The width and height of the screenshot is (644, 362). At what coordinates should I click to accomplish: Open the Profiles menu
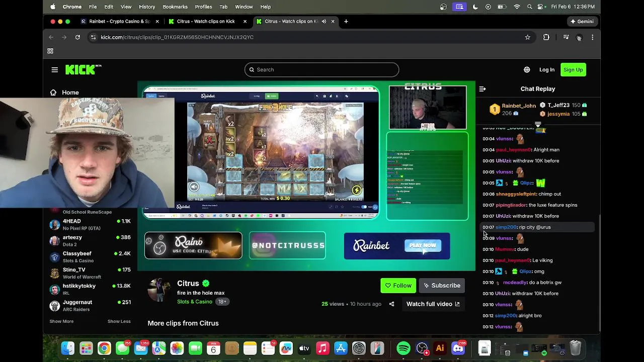203,7
